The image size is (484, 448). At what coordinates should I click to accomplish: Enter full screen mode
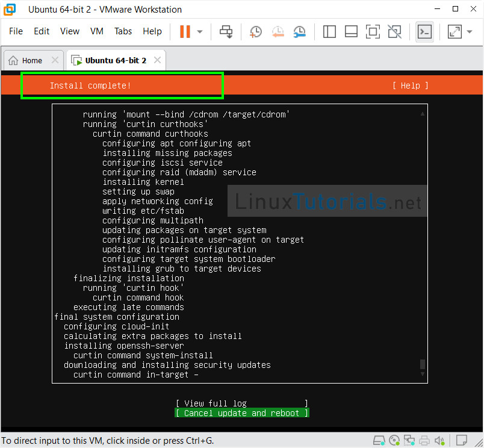[x=373, y=31]
